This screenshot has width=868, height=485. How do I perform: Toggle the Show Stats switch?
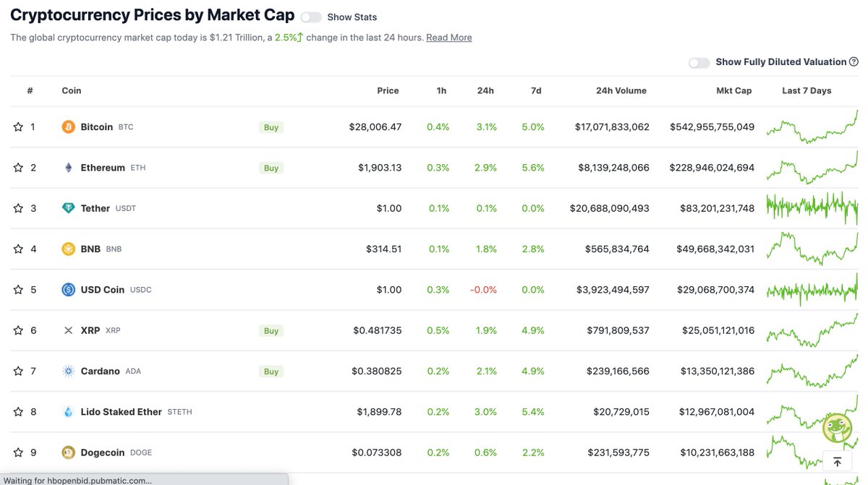pyautogui.click(x=311, y=17)
